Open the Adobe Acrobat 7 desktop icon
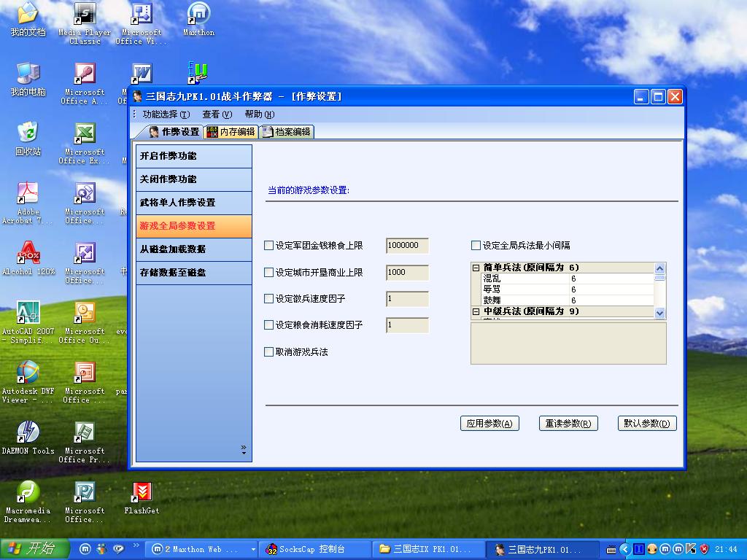 pos(28,194)
